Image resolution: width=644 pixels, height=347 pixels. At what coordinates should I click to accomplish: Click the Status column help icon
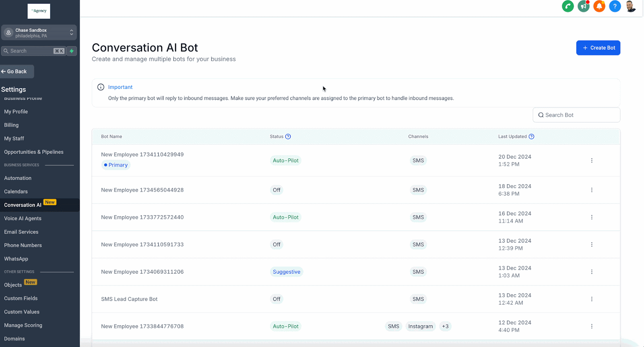288,137
